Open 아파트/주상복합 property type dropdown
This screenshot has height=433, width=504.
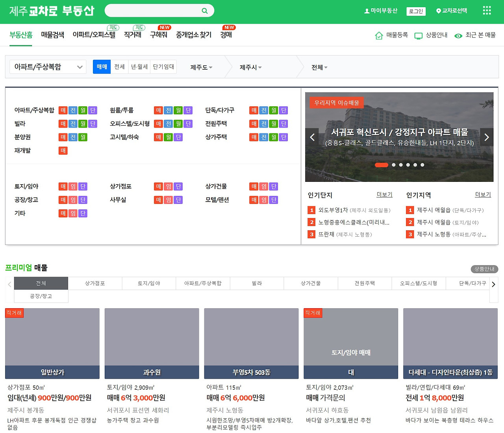click(48, 67)
